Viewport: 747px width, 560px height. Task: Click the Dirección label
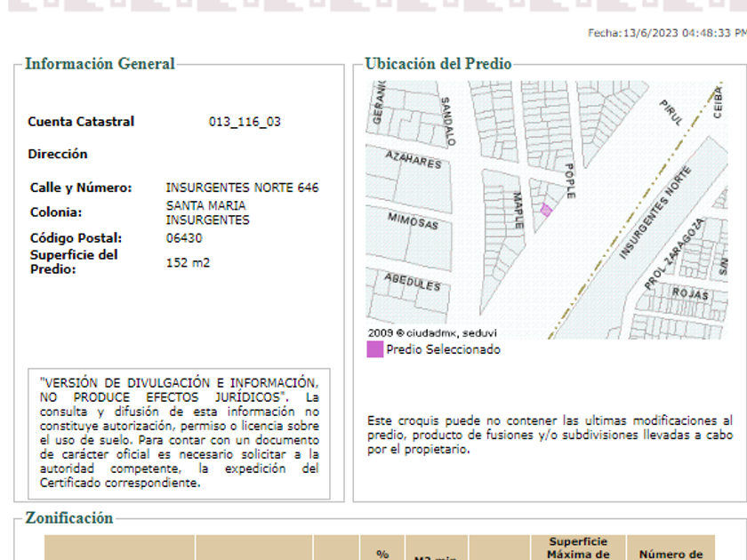point(58,155)
